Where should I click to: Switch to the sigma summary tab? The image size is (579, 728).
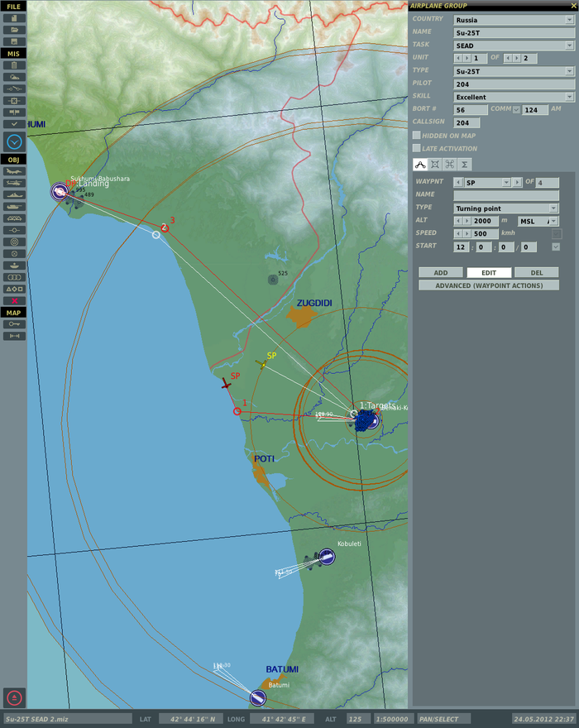tap(464, 164)
